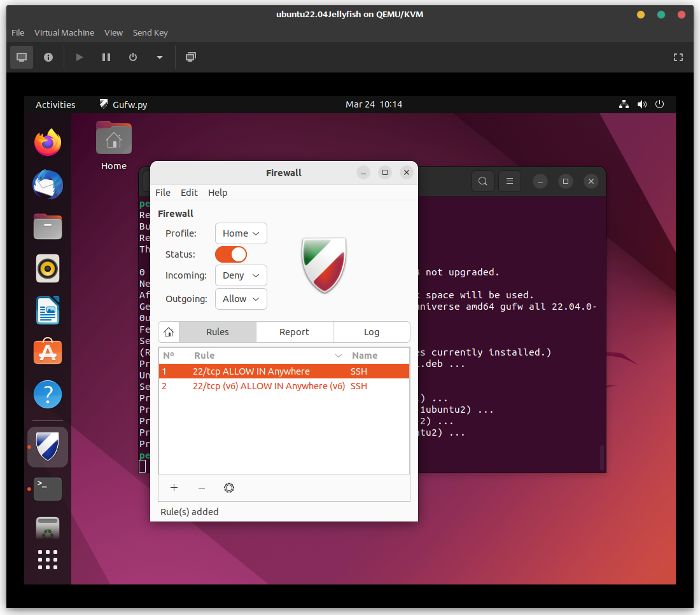Open terminal search magnifier icon
Screen dimensions: 700x615
point(483,181)
